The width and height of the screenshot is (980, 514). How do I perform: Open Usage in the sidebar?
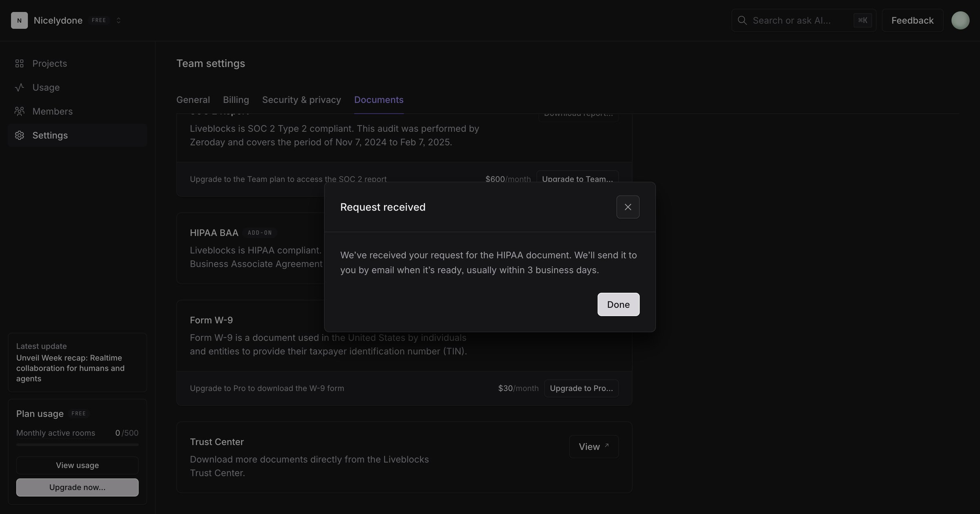click(x=77, y=87)
